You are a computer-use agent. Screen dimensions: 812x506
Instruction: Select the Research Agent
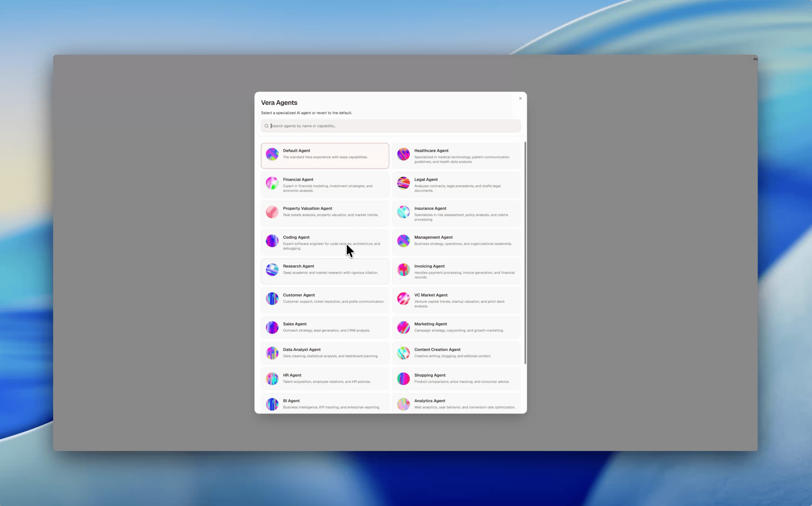coord(324,271)
